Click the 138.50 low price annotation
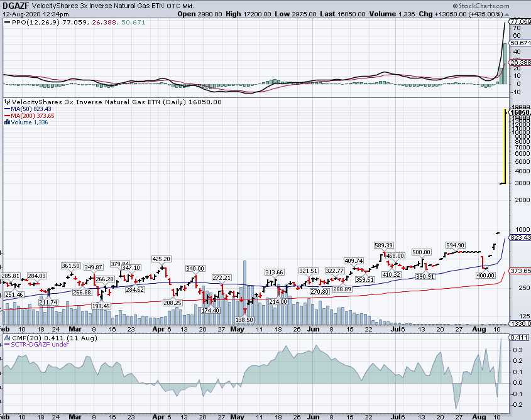Screen dimensions: 531x420 (245, 320)
